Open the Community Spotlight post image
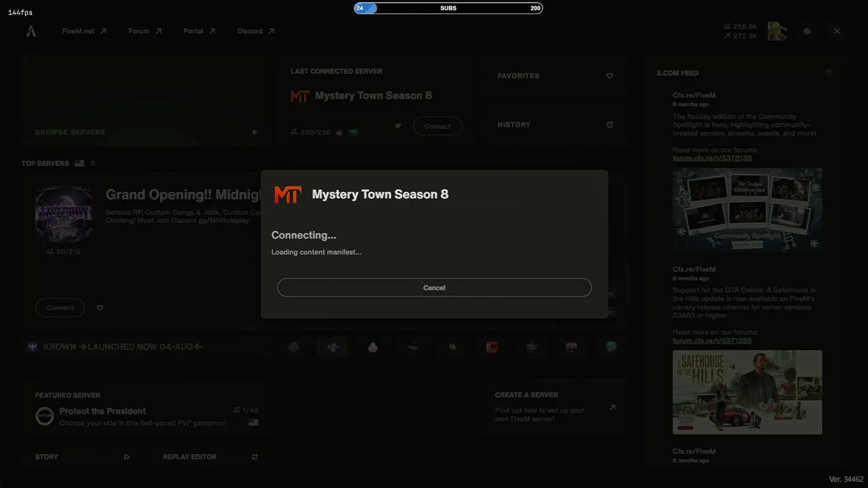Viewport: 868px width, 488px height. [x=747, y=210]
